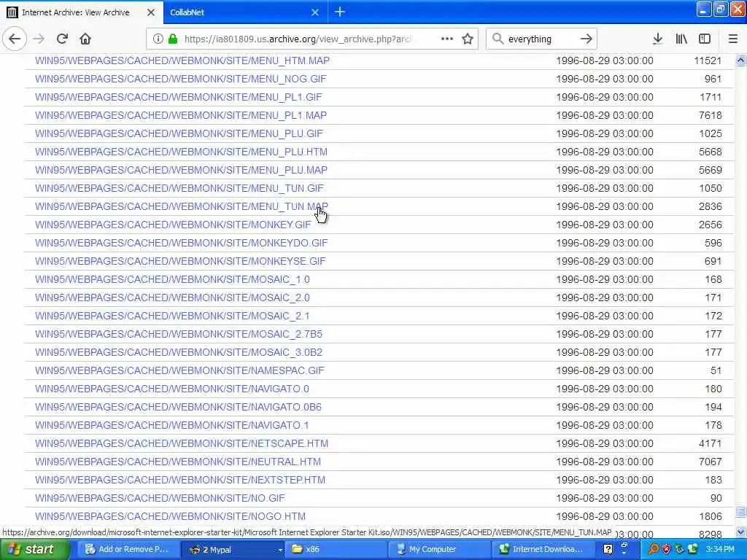Open the NAVIGATO.0 file link

[x=172, y=389]
